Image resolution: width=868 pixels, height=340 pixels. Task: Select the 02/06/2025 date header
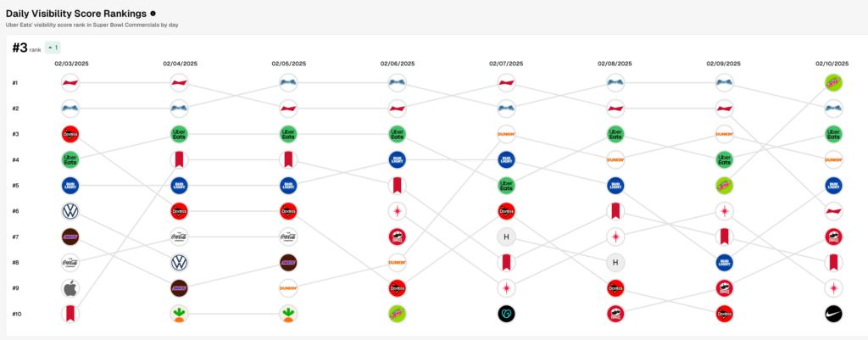click(x=398, y=63)
